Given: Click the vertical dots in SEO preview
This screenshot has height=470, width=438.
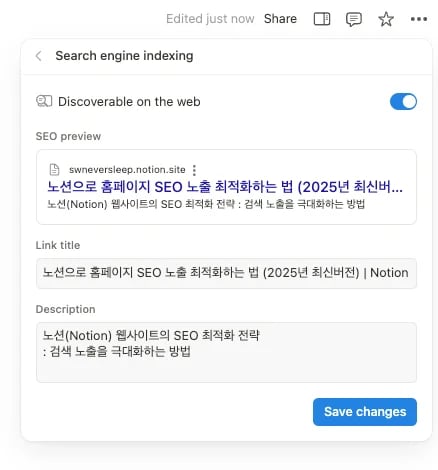Looking at the screenshot, I should 194,170.
